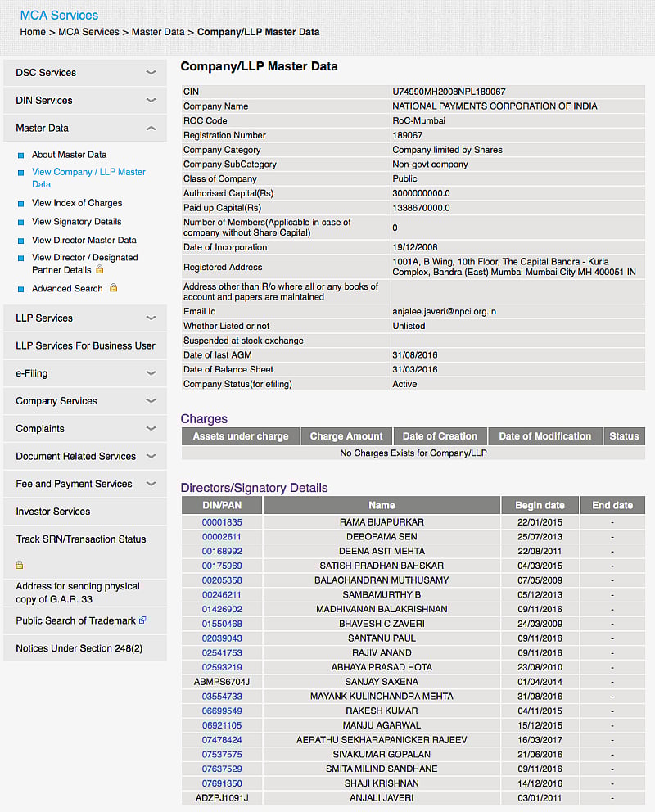
Task: Click the Charge Amount column header
Action: [x=346, y=436]
